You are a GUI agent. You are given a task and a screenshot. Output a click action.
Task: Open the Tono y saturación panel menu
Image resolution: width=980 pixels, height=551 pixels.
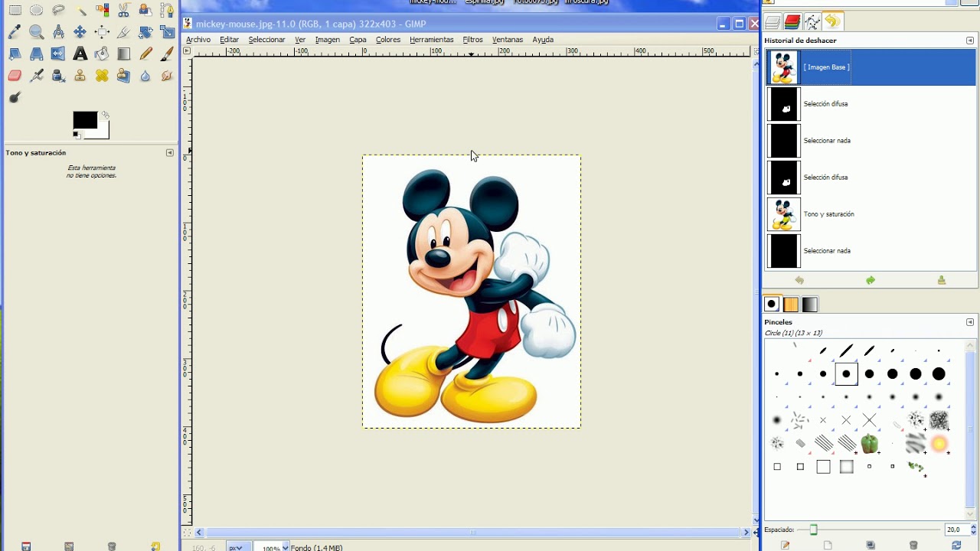(170, 153)
